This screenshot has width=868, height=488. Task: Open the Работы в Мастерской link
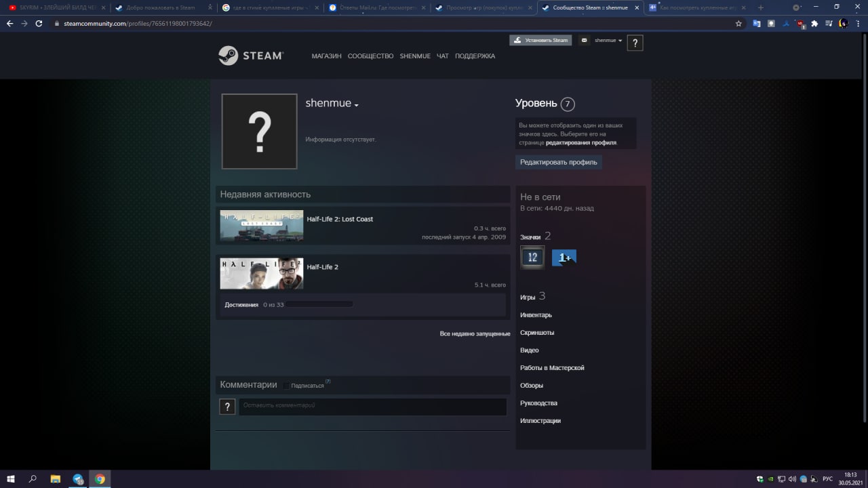pos(552,368)
